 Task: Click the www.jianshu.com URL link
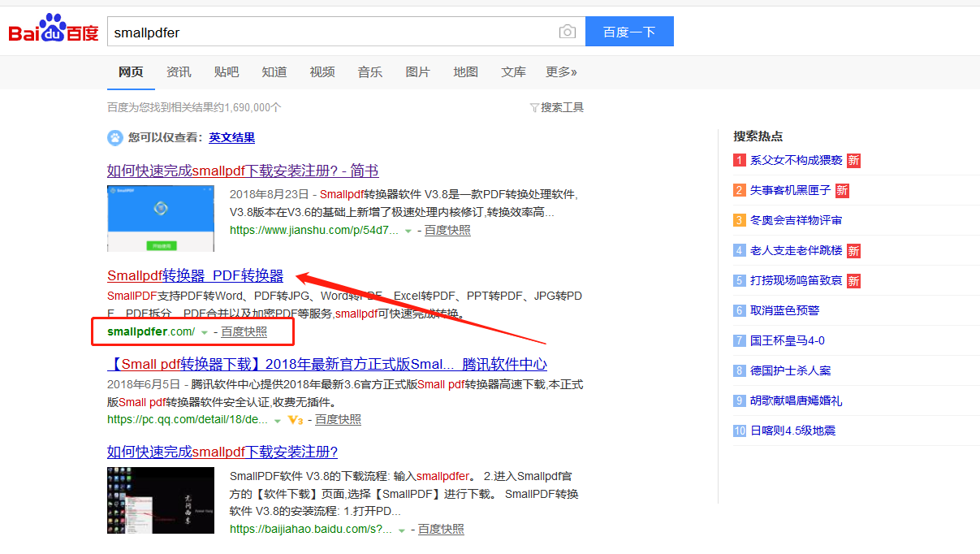pos(314,231)
